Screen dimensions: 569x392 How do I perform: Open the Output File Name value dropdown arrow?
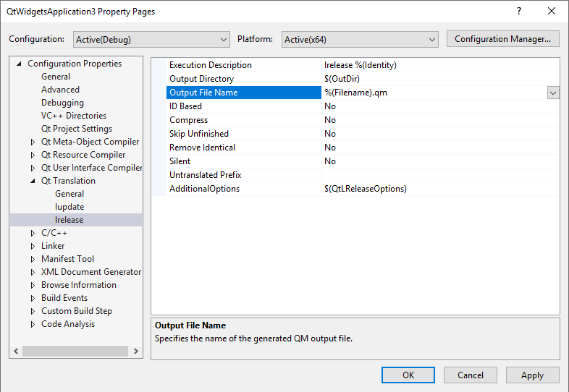pos(553,93)
